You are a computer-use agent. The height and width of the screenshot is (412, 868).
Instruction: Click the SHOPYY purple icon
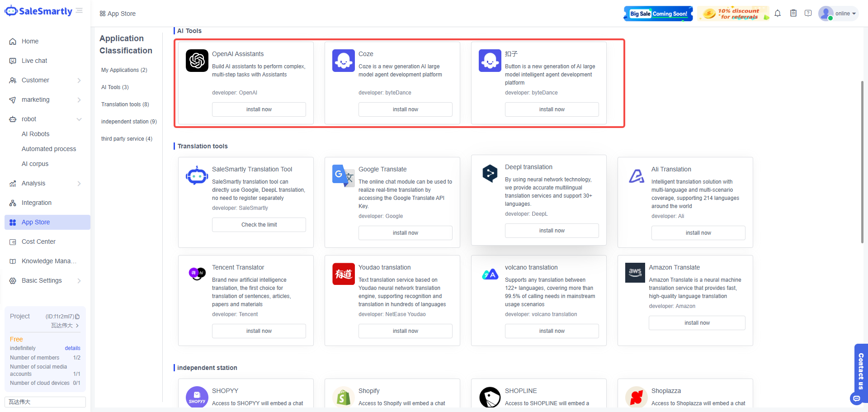(197, 397)
